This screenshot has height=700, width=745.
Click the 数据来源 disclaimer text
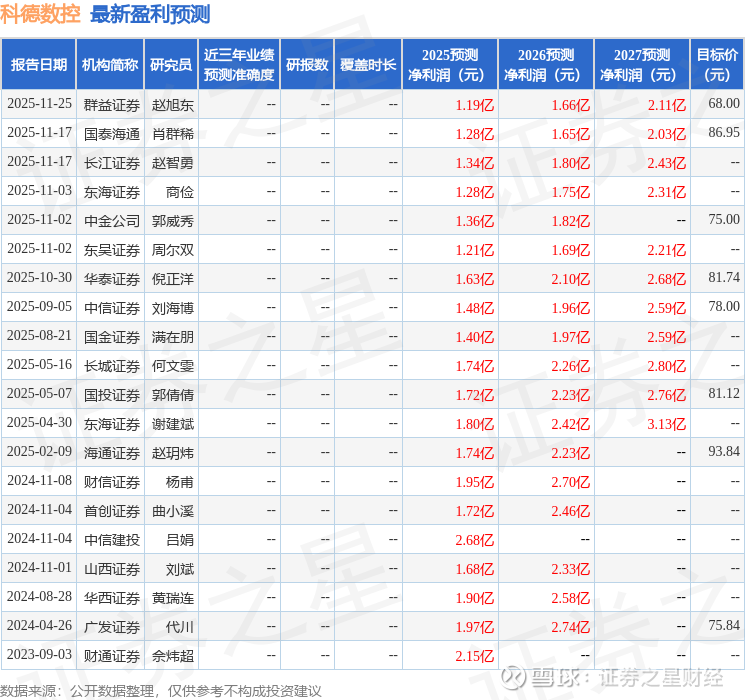pyautogui.click(x=161, y=690)
